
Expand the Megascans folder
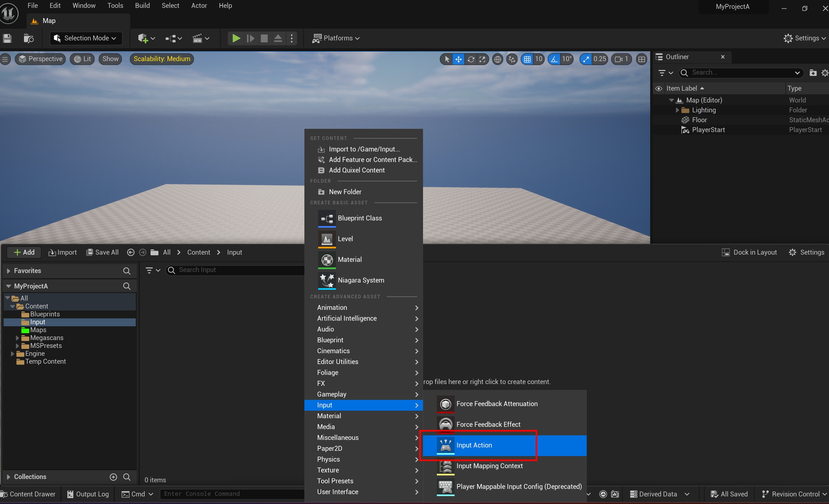pos(17,337)
